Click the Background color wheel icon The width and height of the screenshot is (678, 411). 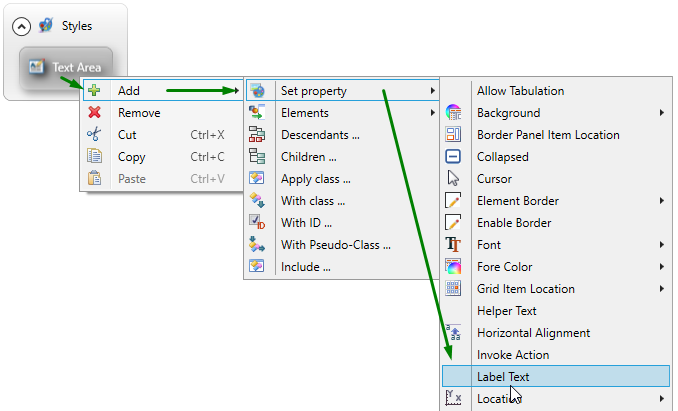453,113
